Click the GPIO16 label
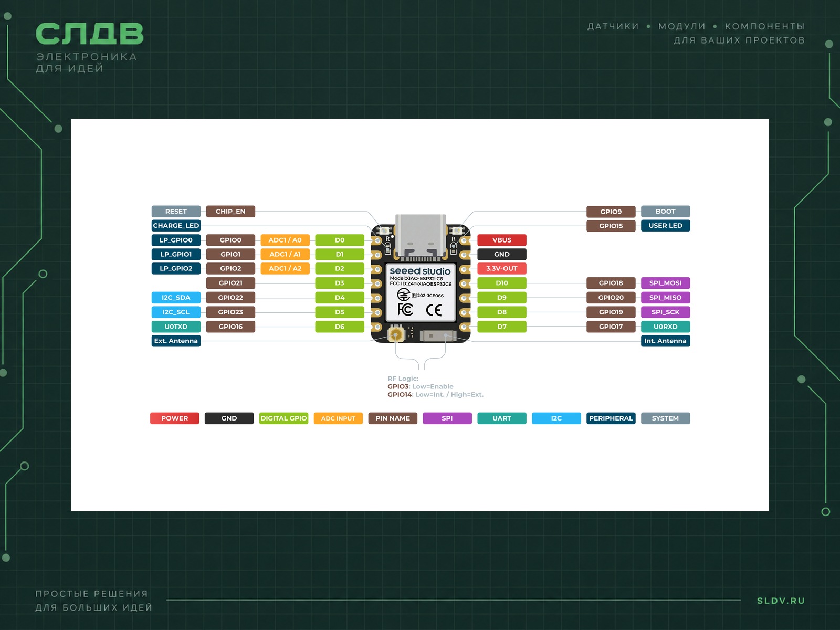840x630 pixels. [230, 327]
